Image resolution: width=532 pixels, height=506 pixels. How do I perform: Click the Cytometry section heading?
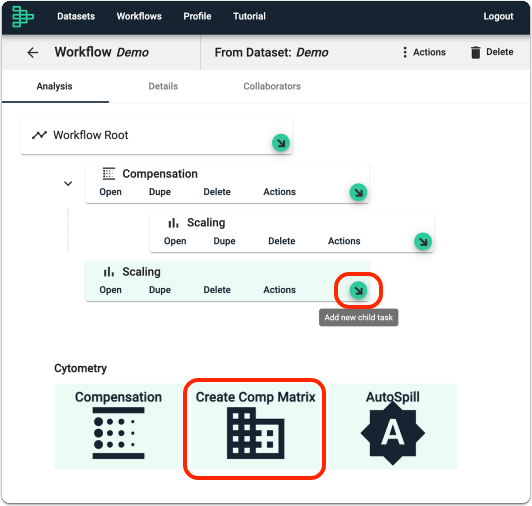[x=80, y=368]
